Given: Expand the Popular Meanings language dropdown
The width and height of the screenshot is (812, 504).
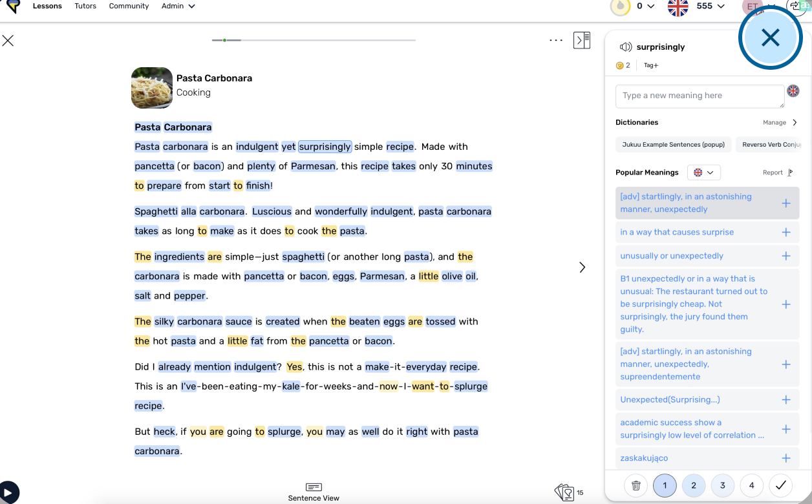Looking at the screenshot, I should click(703, 173).
